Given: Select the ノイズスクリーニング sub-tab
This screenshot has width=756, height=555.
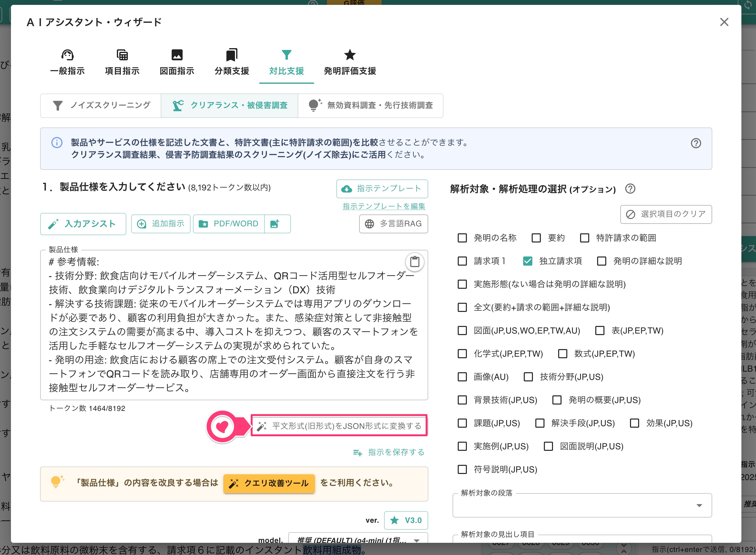Looking at the screenshot, I should (101, 105).
